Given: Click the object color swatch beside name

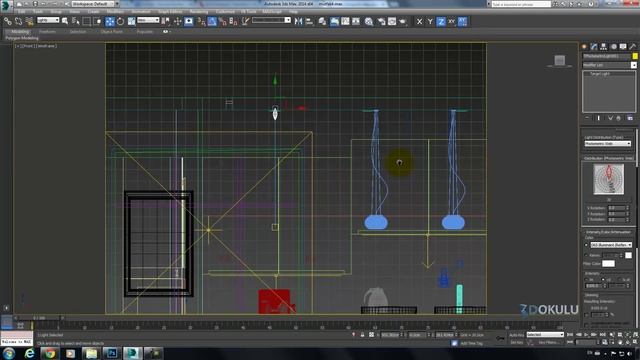Looking at the screenshot, I should [635, 56].
